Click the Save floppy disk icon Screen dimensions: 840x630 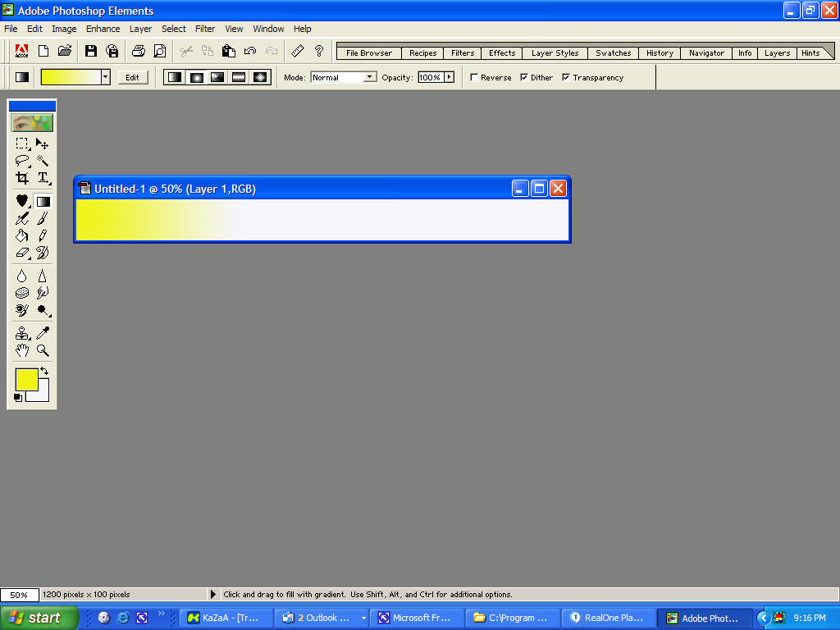(91, 51)
